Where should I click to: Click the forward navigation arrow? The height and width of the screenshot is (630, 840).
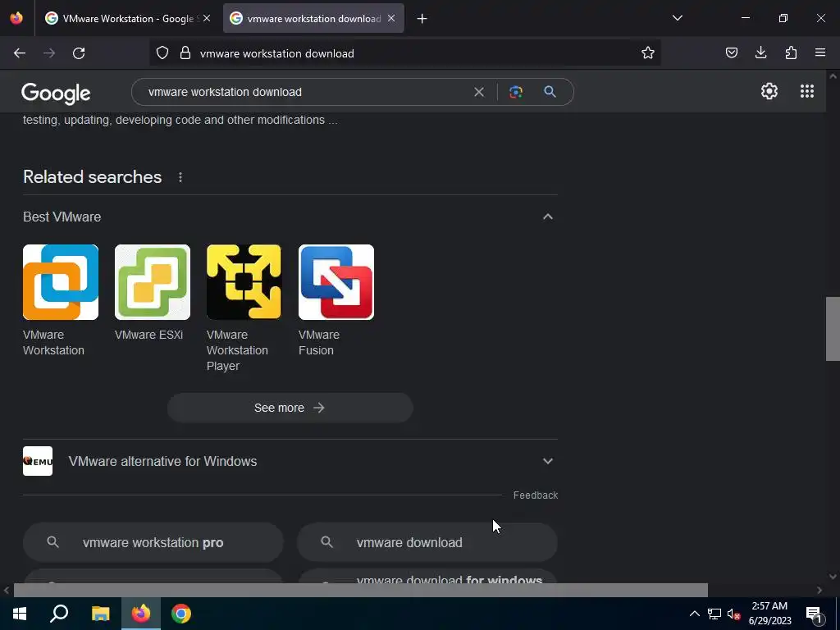tap(49, 53)
